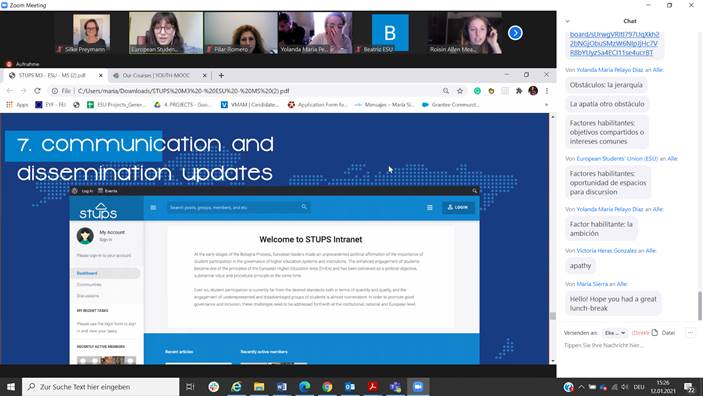Image resolution: width=703 pixels, height=396 pixels.
Task: Click the yellow Chrome extension icon
Action: pos(491,91)
